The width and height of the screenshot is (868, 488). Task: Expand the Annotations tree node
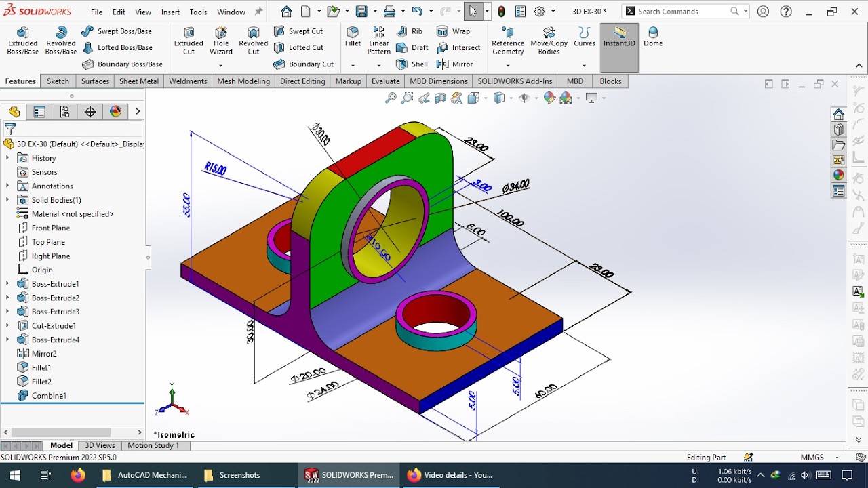coord(7,186)
